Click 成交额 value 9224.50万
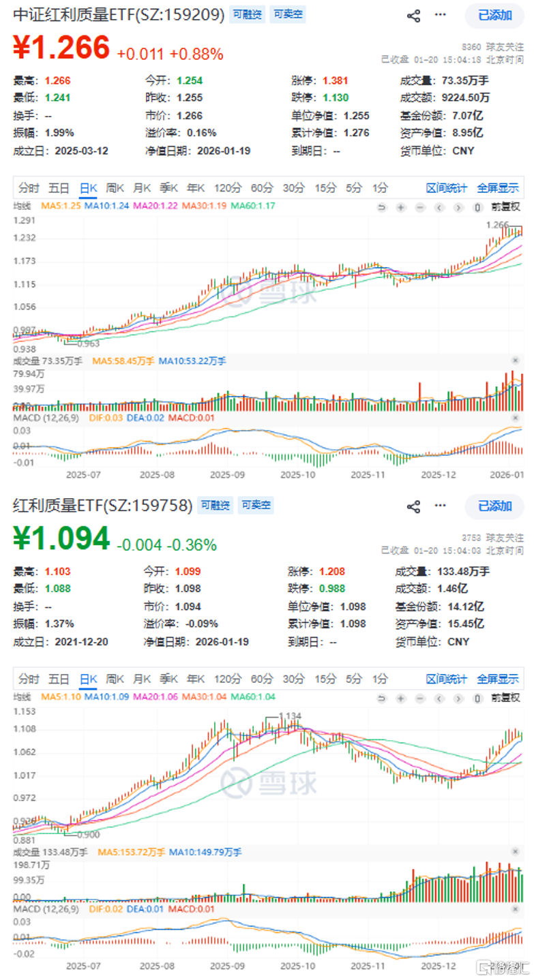Viewport: 534px width, 980px height. pos(466,97)
